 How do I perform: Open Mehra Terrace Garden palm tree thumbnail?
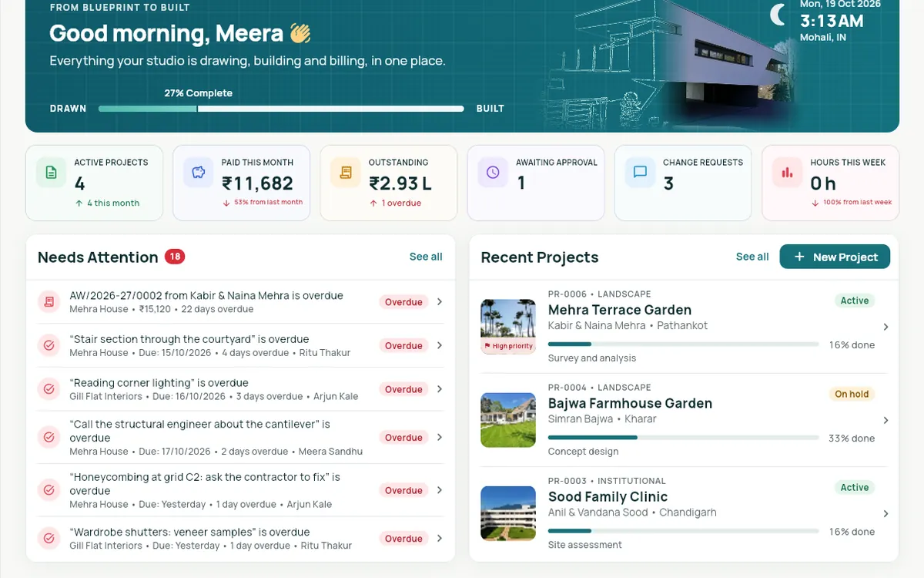point(508,327)
